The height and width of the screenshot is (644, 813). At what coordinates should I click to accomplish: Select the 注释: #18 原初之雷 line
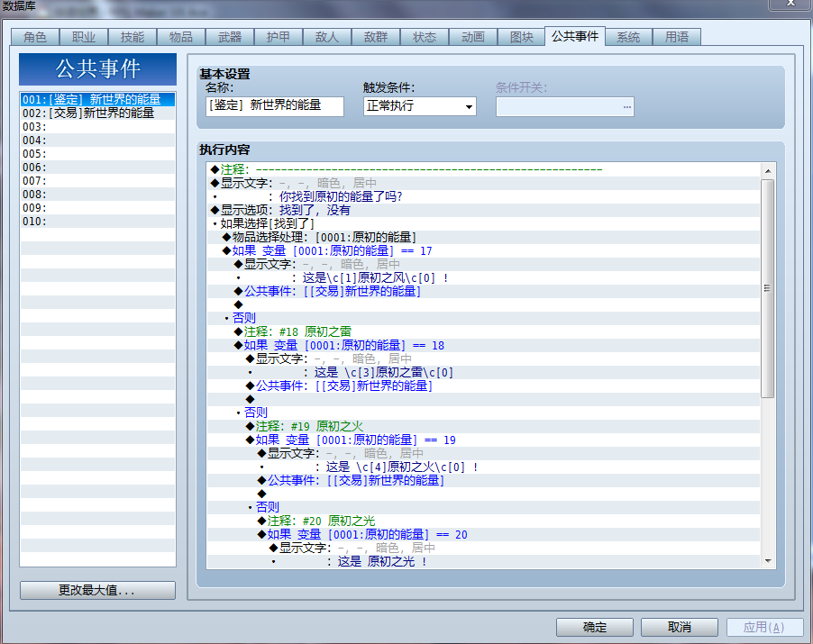click(x=483, y=331)
